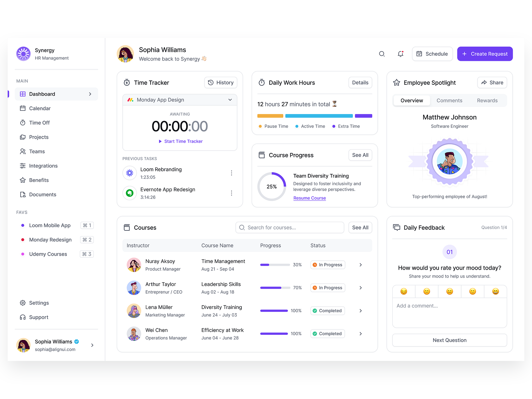This screenshot has width=532, height=399.
Task: Click the Support headset icon in the sidebar
Action: tap(23, 317)
